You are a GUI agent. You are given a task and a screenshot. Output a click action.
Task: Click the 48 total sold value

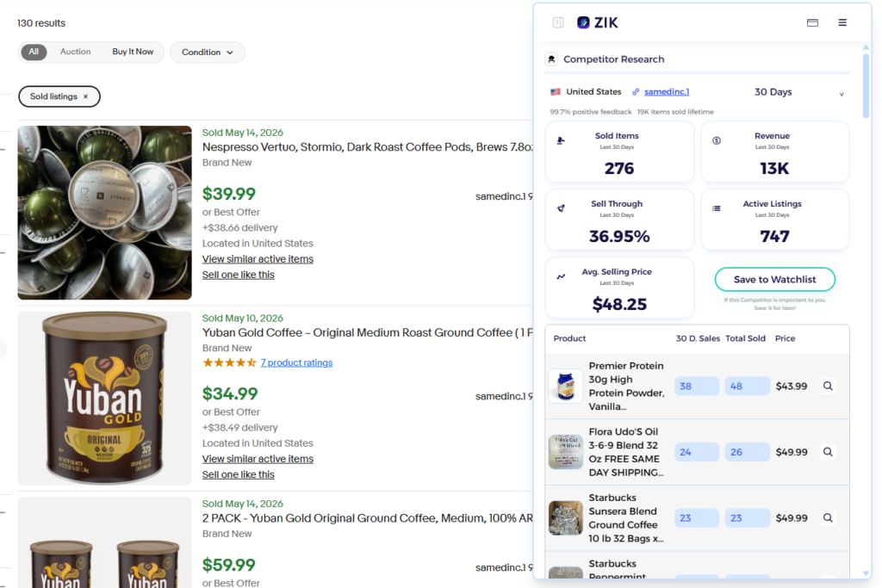click(747, 387)
